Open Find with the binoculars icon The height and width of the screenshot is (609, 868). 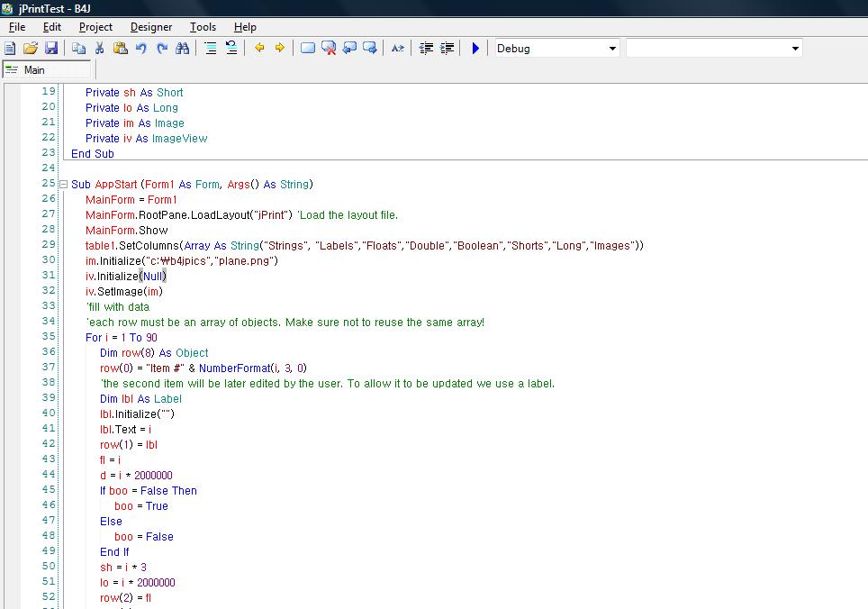coord(183,49)
